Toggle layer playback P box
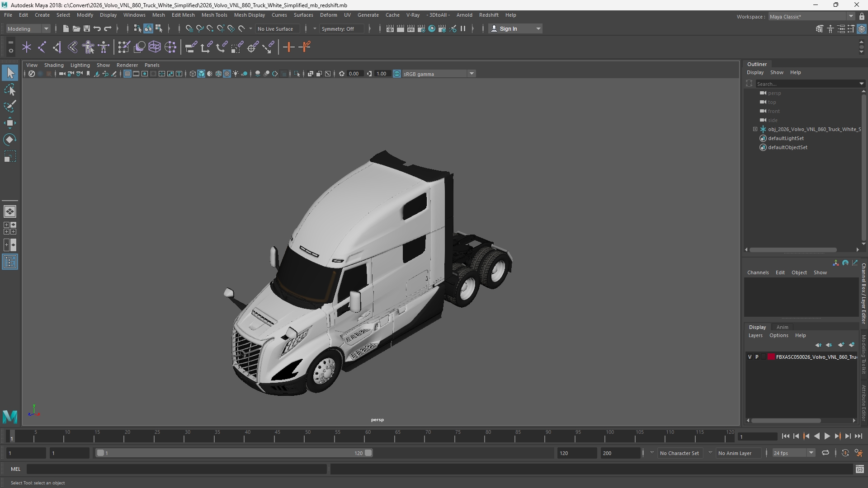Viewport: 868px width, 488px height. click(757, 357)
